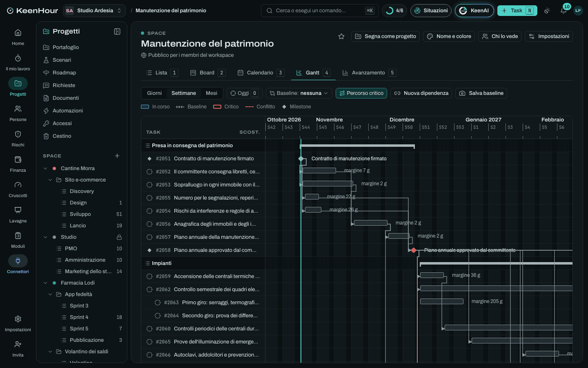Collapse the Farmacia Lodi space
Viewport: 588px width, 368px height.
45,283
